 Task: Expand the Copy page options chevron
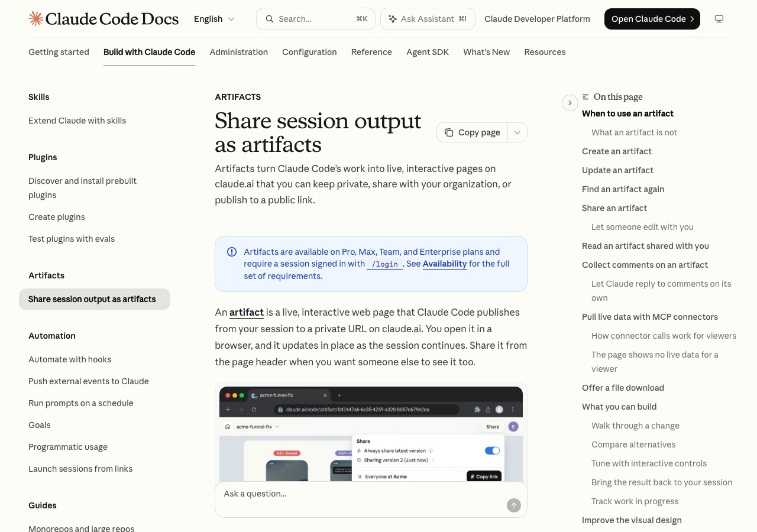coord(517,132)
